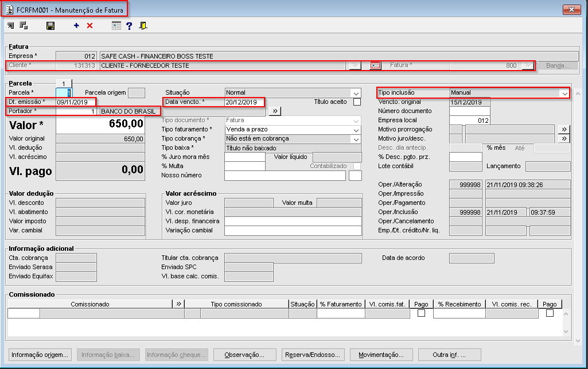Viewport: 588px width, 369px height.
Task: Open the calendar grid toolbar icon
Action: pyautogui.click(x=116, y=25)
